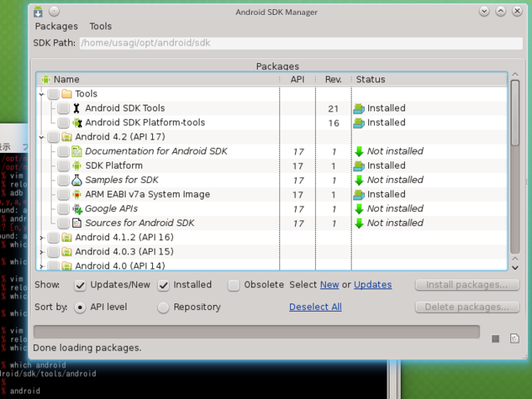Click the round pin button in title bar

coord(54,12)
